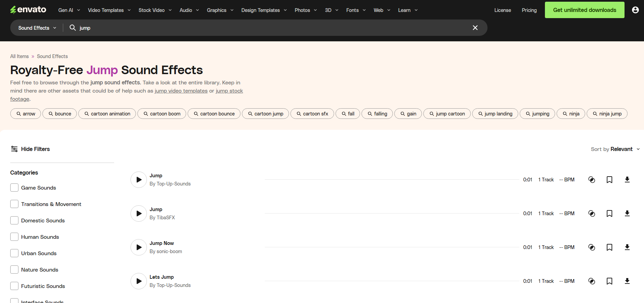Click the Envato logo
This screenshot has width=644, height=303.
coord(28,10)
